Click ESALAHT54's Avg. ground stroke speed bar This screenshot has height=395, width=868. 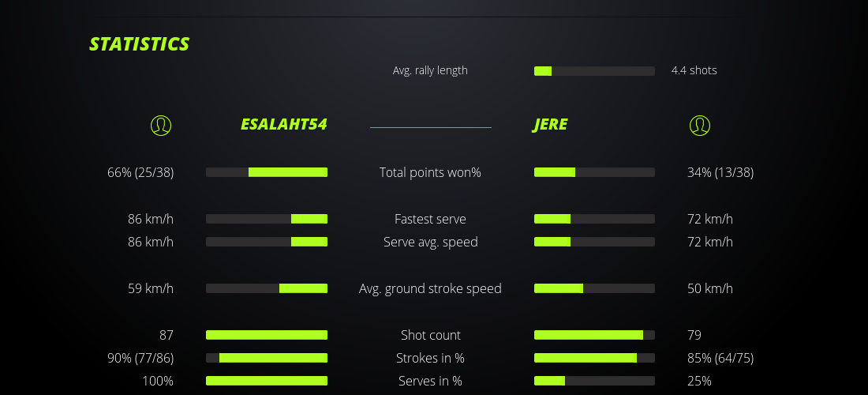coord(267,288)
